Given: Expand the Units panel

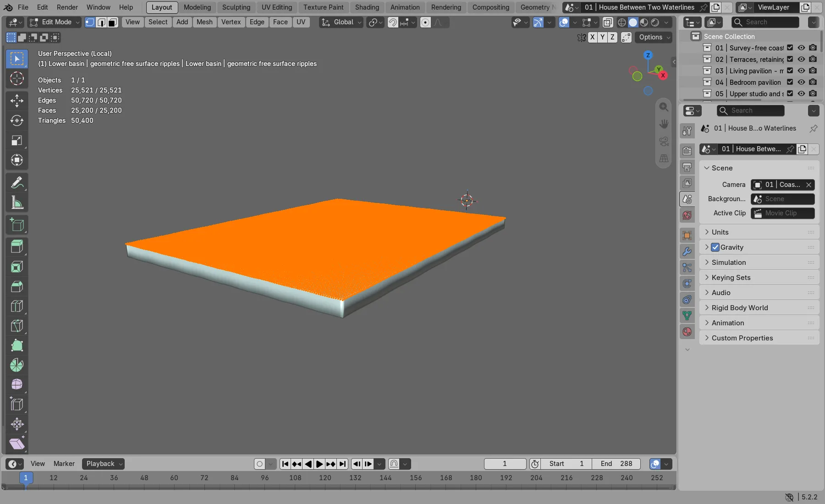Looking at the screenshot, I should click(x=759, y=232).
